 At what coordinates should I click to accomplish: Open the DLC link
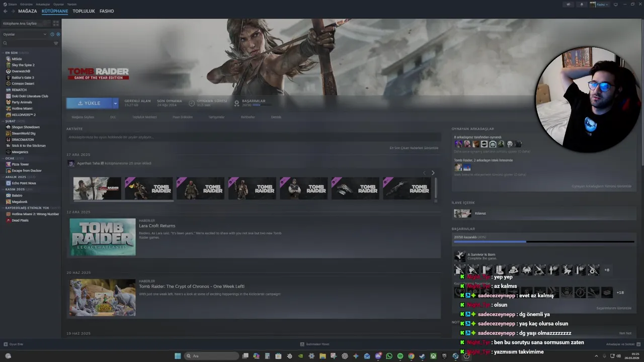[113, 117]
